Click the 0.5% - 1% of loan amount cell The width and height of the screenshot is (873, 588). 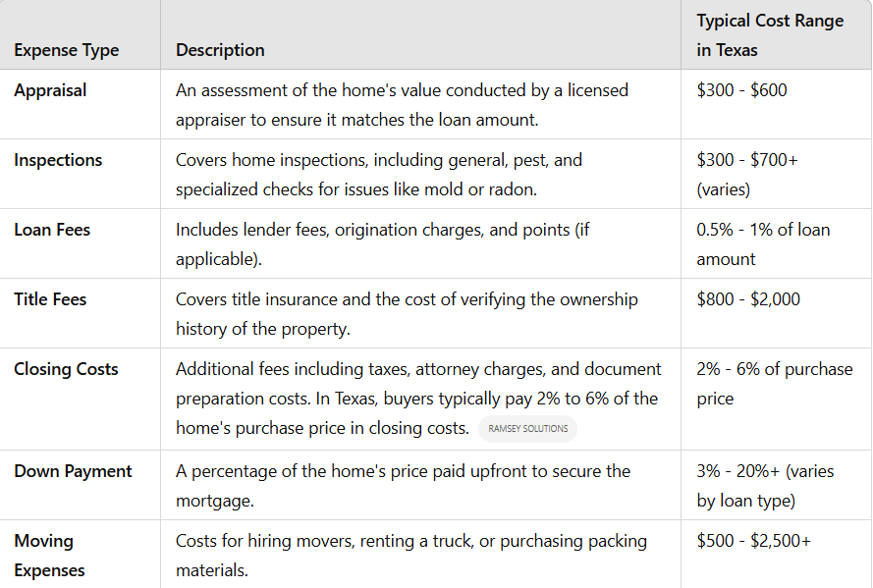(x=763, y=244)
